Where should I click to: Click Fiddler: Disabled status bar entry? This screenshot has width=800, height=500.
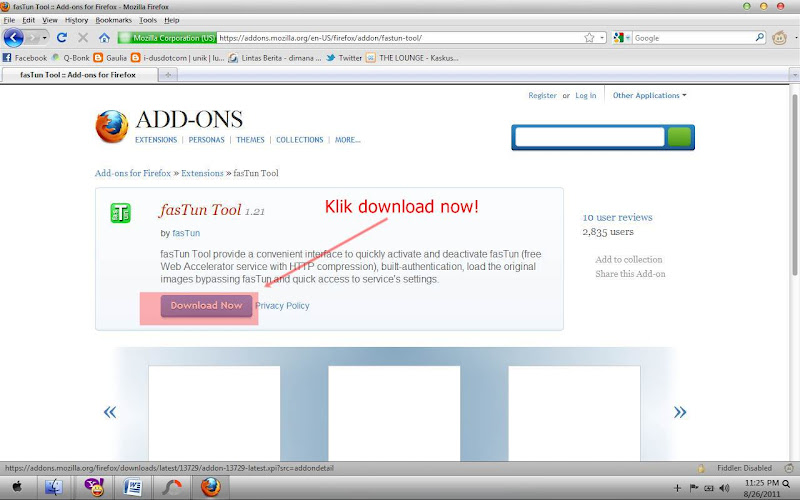tap(744, 468)
